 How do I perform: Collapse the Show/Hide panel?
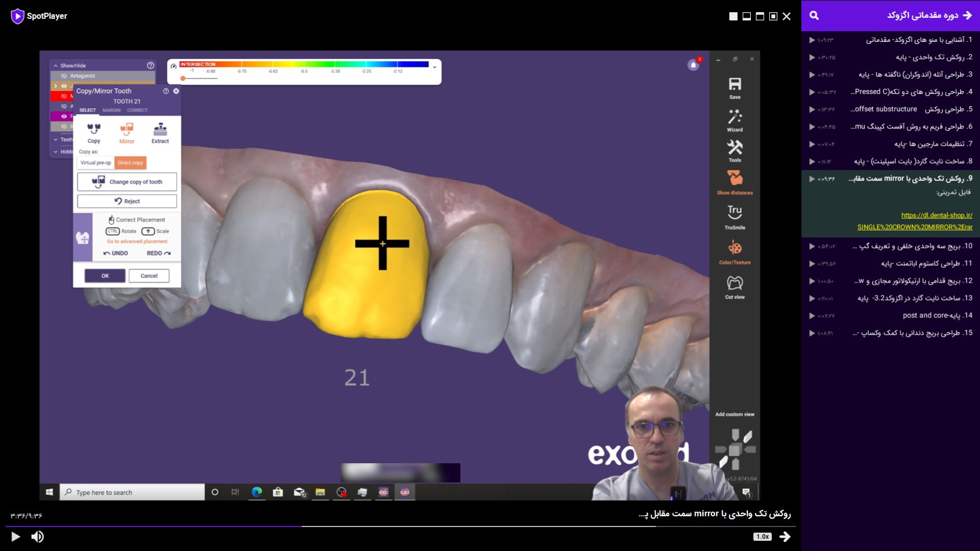tap(56, 65)
